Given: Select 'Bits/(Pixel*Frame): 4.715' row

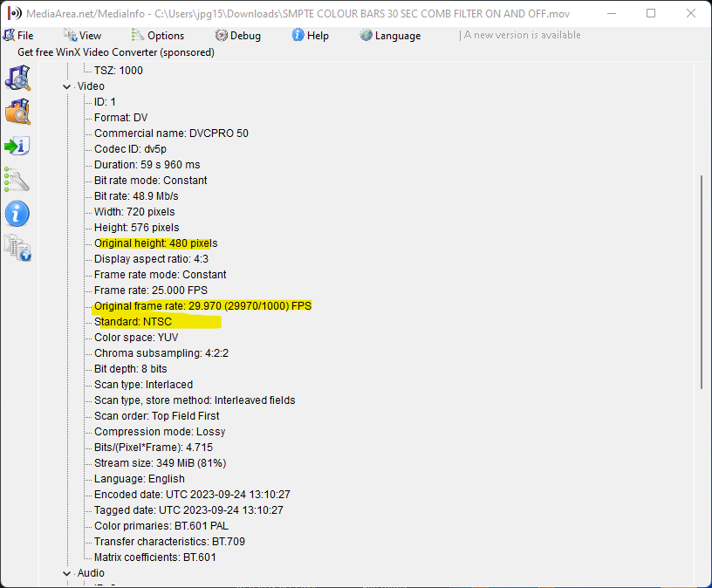Looking at the screenshot, I should [x=154, y=448].
